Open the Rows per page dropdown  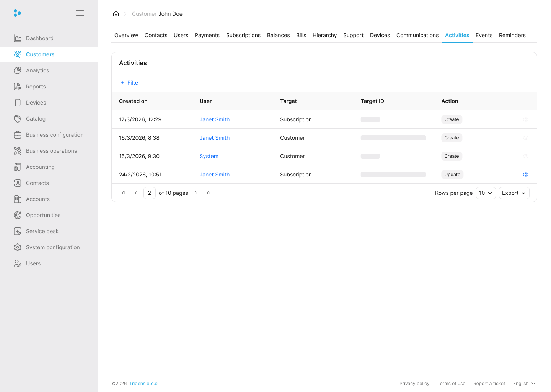[x=486, y=193]
